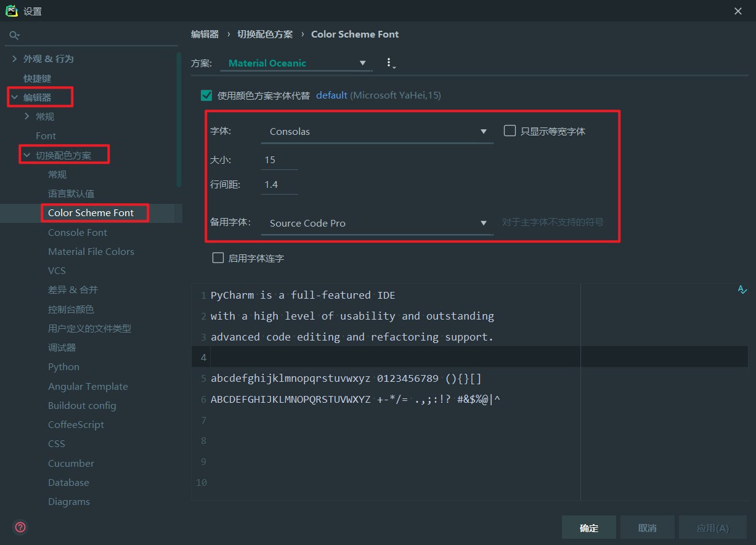Open Material File Colors page
The width and height of the screenshot is (756, 545).
click(91, 251)
